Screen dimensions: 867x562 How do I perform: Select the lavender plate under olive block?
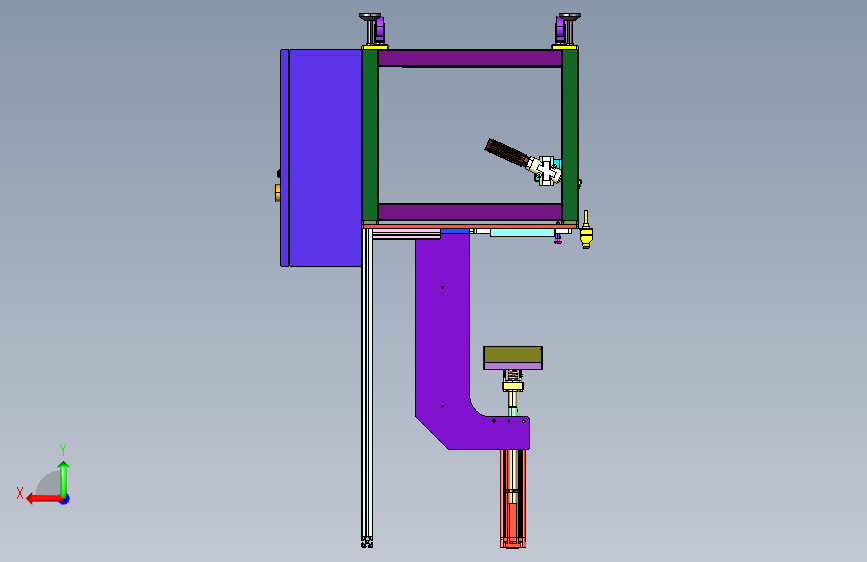(x=513, y=366)
